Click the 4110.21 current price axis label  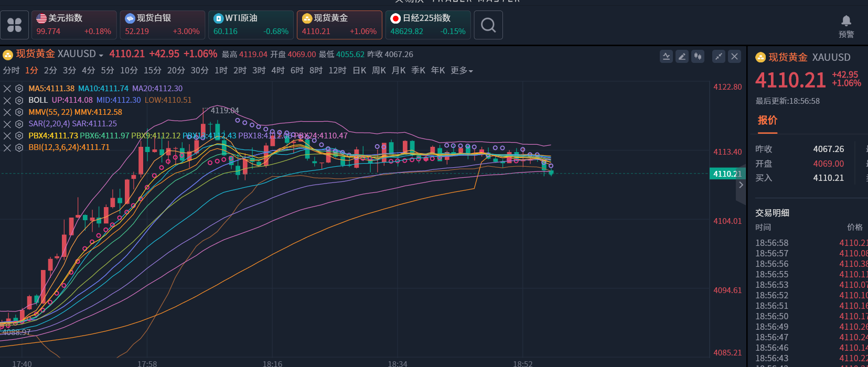point(727,174)
